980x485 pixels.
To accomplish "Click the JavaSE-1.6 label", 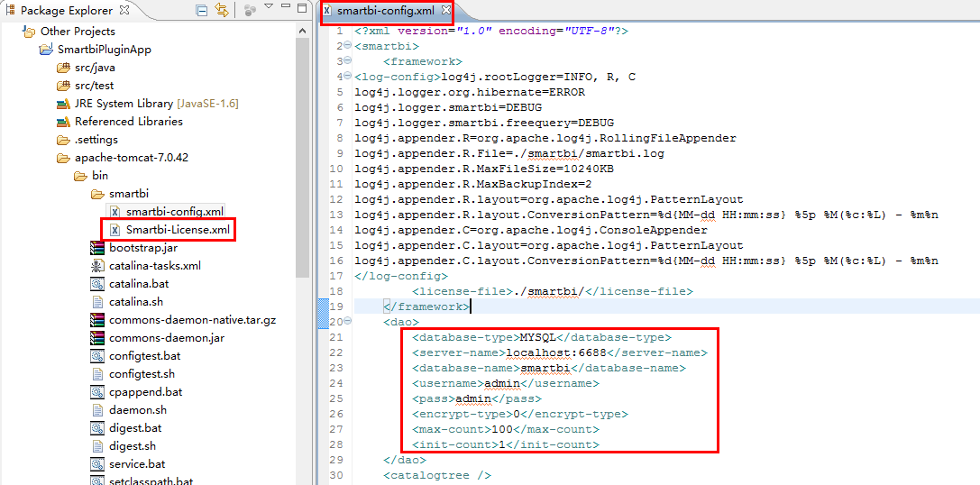I will (x=207, y=104).
